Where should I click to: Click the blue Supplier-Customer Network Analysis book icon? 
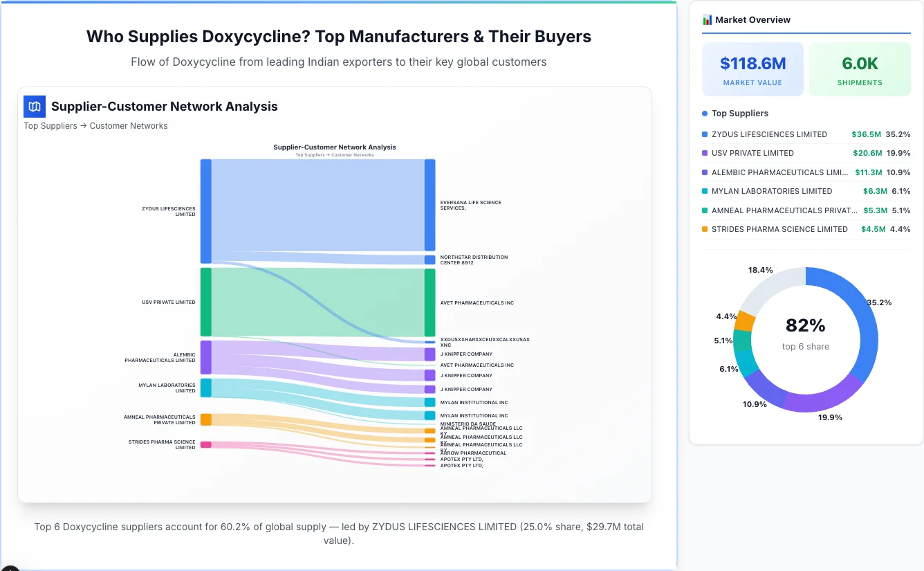(x=34, y=107)
